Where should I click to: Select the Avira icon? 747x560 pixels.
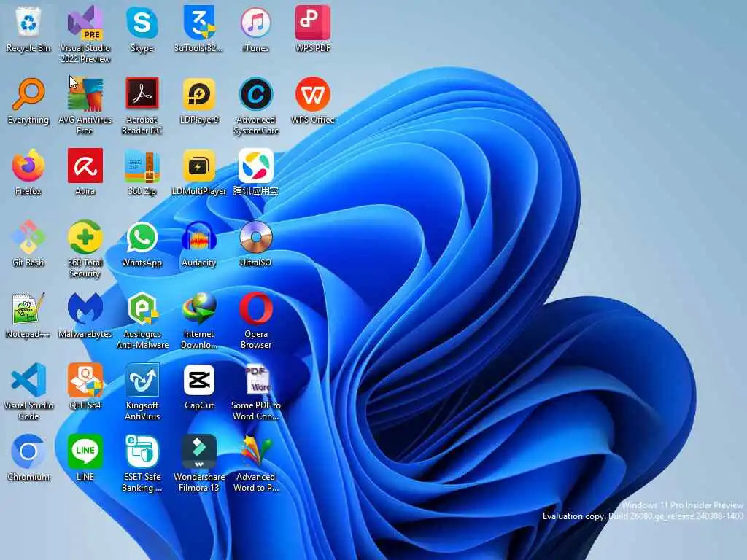click(x=85, y=166)
